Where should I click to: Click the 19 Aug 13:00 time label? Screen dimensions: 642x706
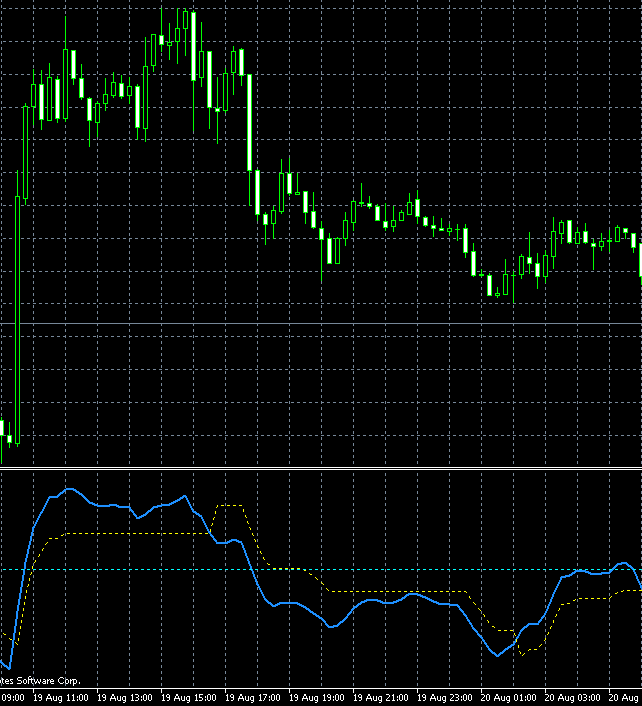click(125, 697)
